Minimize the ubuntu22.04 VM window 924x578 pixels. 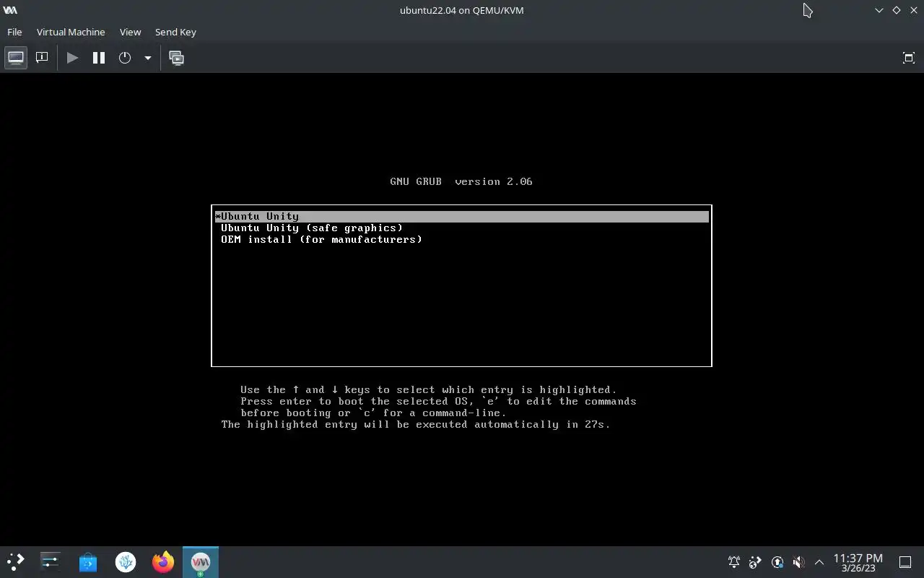pyautogui.click(x=879, y=10)
